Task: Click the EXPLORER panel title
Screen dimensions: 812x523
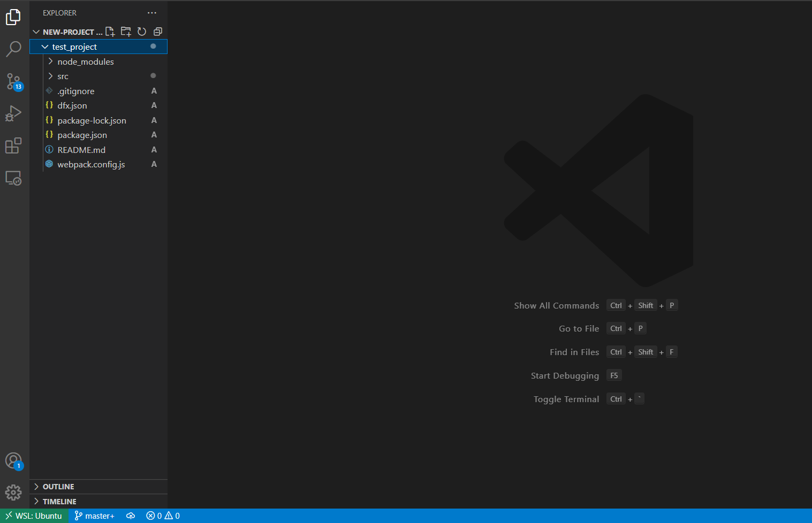Action: click(x=59, y=13)
